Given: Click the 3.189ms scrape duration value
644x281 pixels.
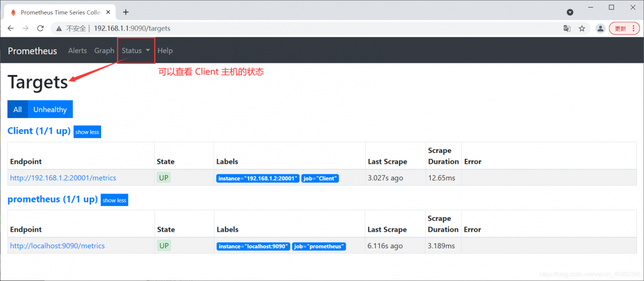Looking at the screenshot, I should pos(441,246).
